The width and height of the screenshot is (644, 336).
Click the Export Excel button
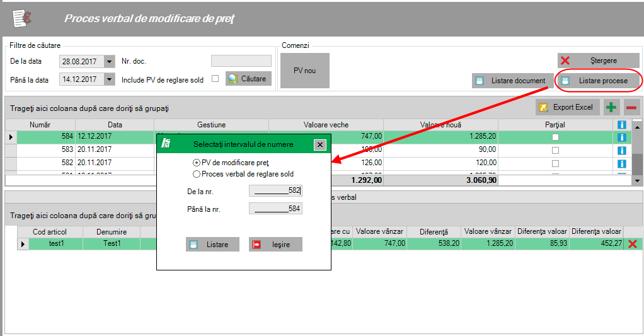point(568,107)
